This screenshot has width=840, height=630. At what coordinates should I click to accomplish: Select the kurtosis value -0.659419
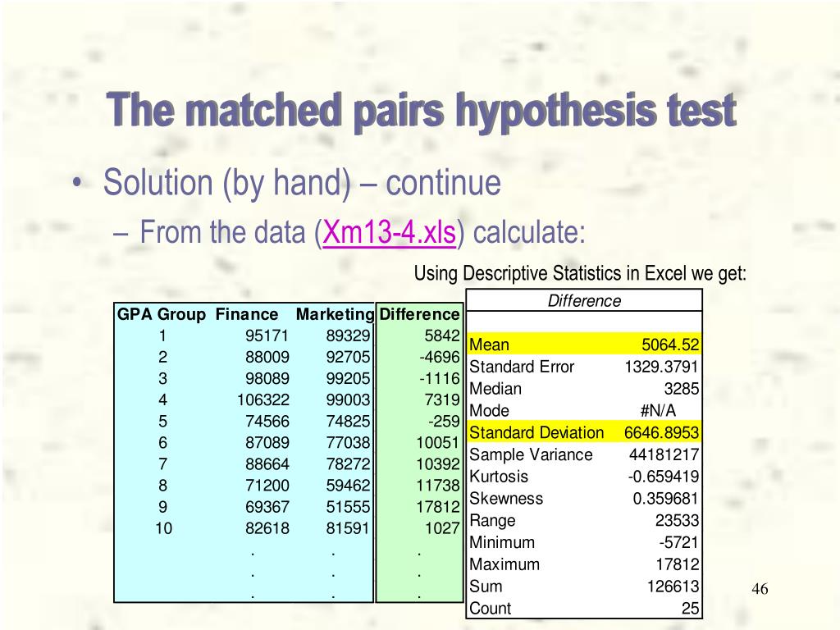[x=663, y=477]
